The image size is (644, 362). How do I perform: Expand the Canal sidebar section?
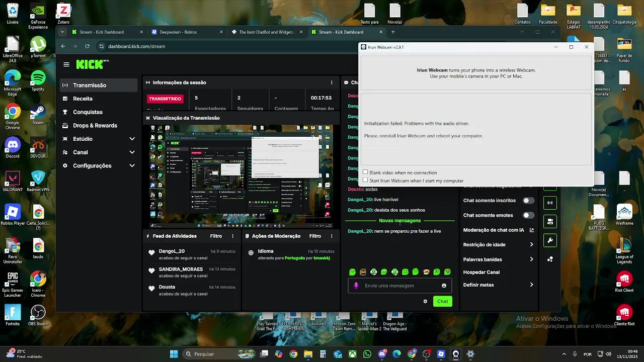[132, 152]
